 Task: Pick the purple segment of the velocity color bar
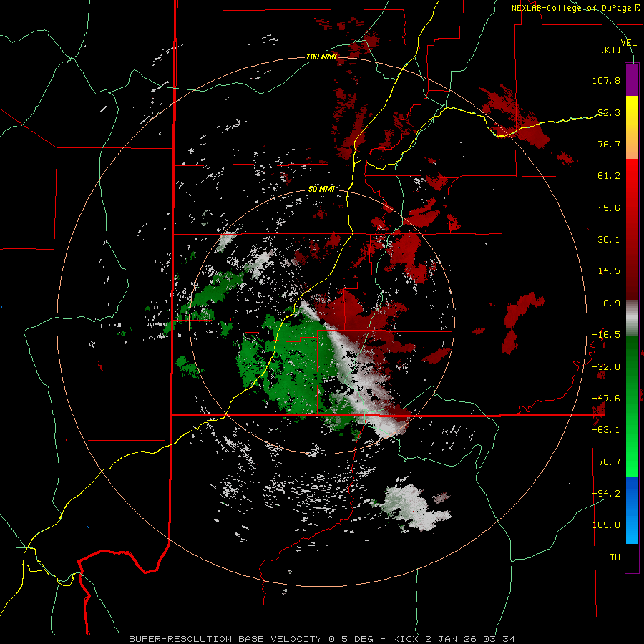coord(632,79)
